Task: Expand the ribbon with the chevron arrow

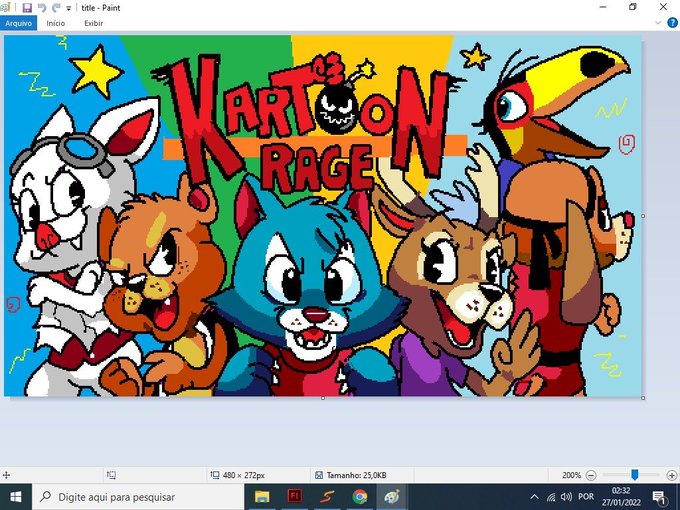Action: 658,23
